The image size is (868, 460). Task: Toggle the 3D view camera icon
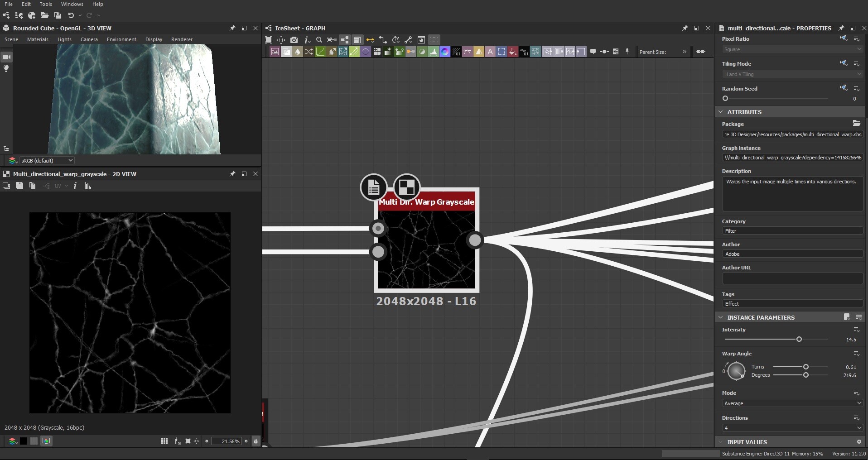point(6,57)
